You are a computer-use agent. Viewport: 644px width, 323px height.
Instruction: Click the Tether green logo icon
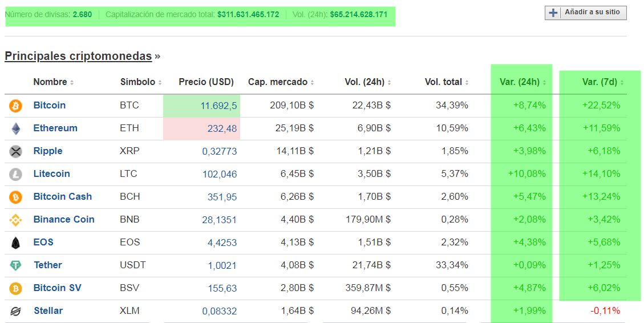(x=15, y=265)
